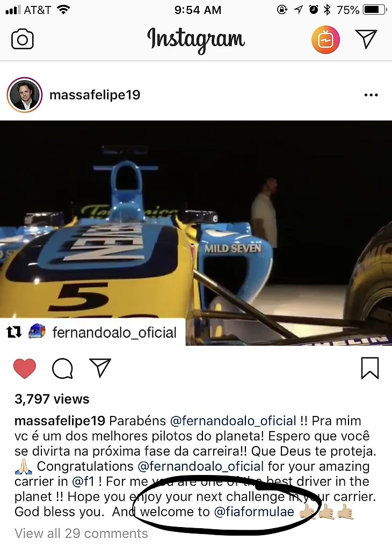Viewport: 392px width, 548px height.
Task: Open massafelipe19 bold name in caption
Action: (x=60, y=420)
